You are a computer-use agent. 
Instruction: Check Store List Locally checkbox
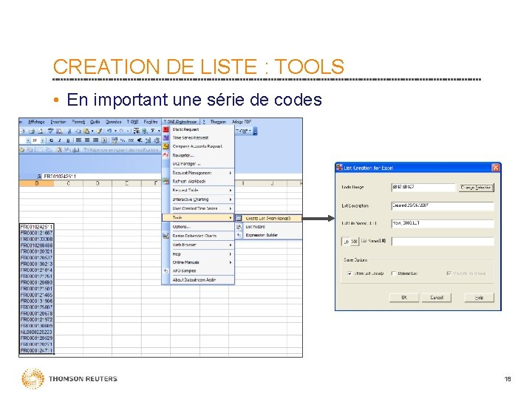[x=349, y=273]
